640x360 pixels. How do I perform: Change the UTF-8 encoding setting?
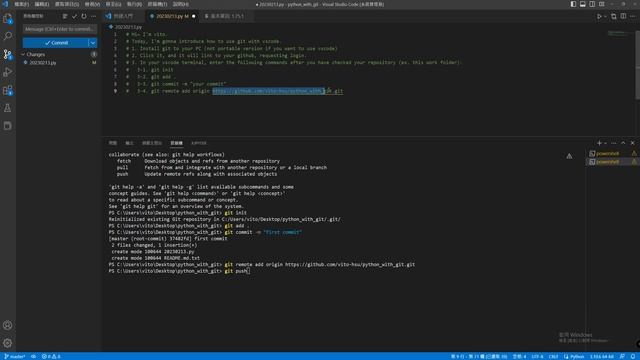coord(537,356)
